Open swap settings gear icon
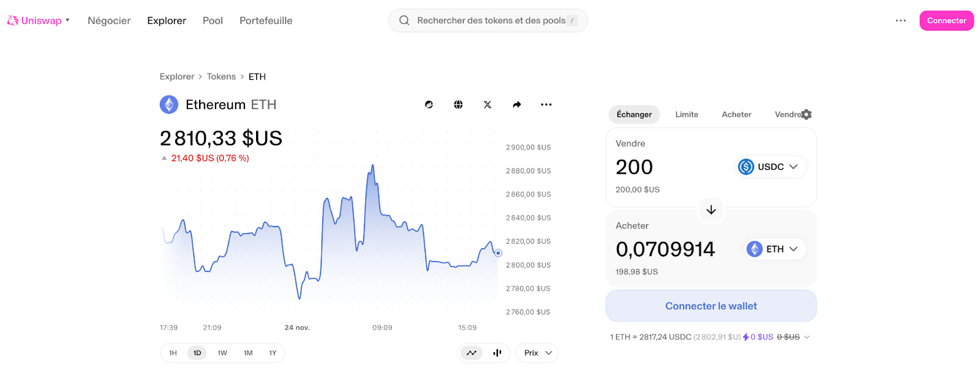980x373 pixels. [807, 115]
